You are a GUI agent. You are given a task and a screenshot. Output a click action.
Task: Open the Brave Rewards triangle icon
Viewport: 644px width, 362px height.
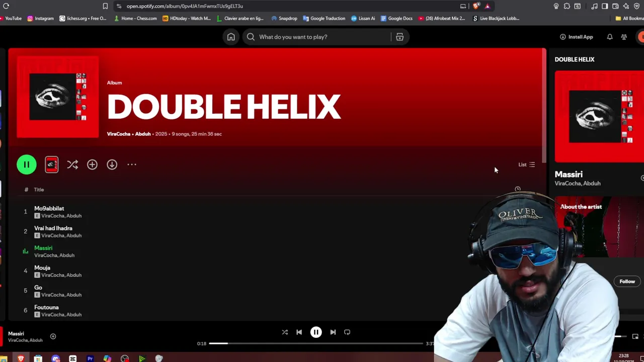click(x=487, y=6)
